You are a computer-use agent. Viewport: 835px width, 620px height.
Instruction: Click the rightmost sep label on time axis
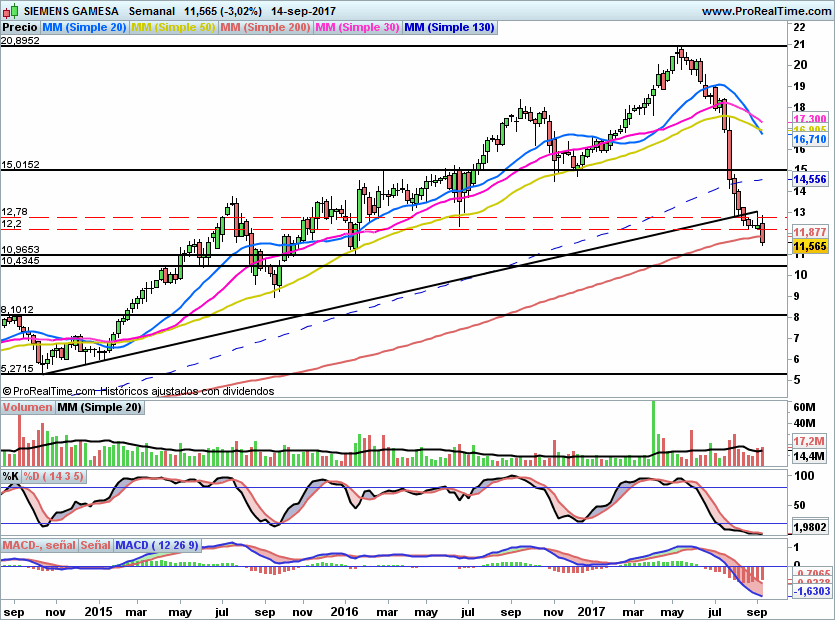[756, 612]
